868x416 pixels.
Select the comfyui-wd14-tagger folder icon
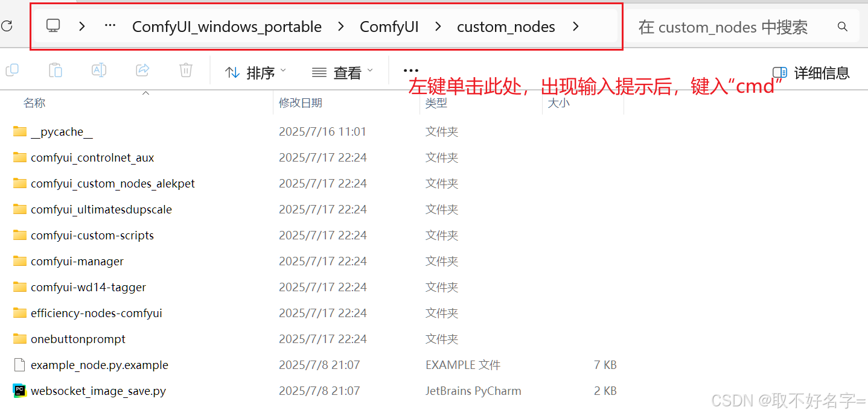(x=20, y=287)
